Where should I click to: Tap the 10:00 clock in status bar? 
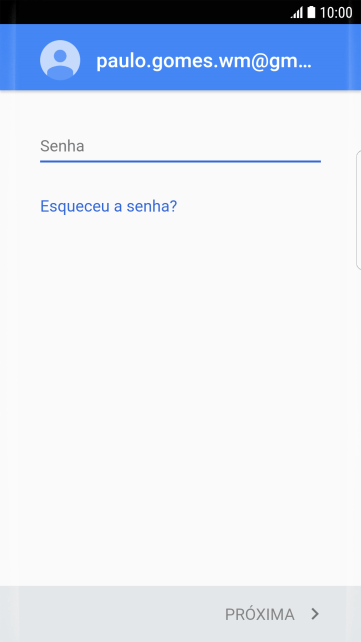tap(336, 13)
